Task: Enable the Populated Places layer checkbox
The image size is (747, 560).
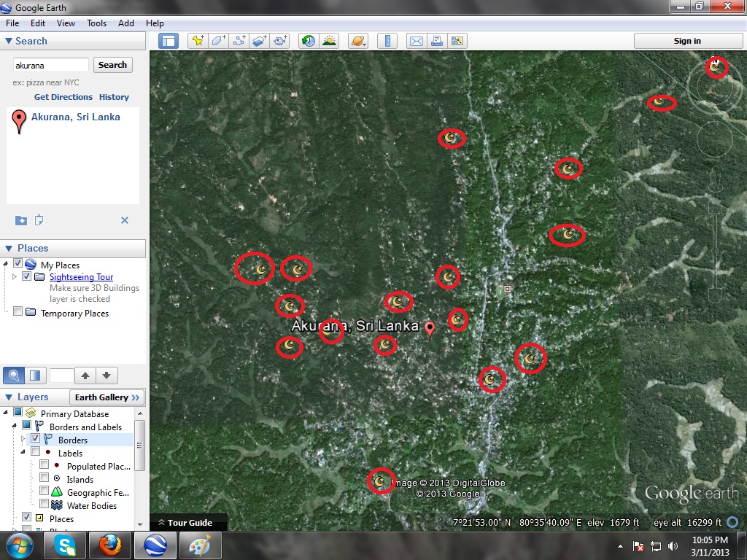Action: tap(44, 464)
